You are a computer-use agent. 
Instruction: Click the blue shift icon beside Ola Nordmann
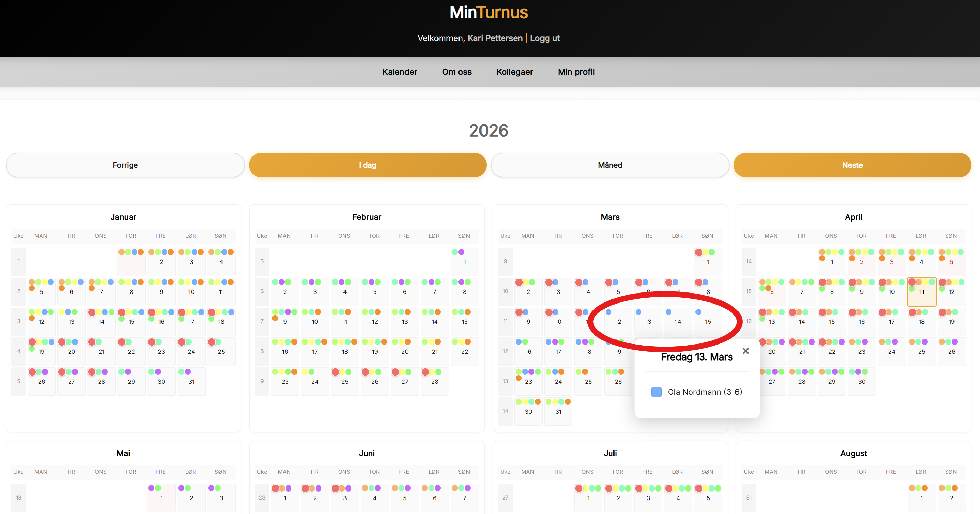[657, 392]
